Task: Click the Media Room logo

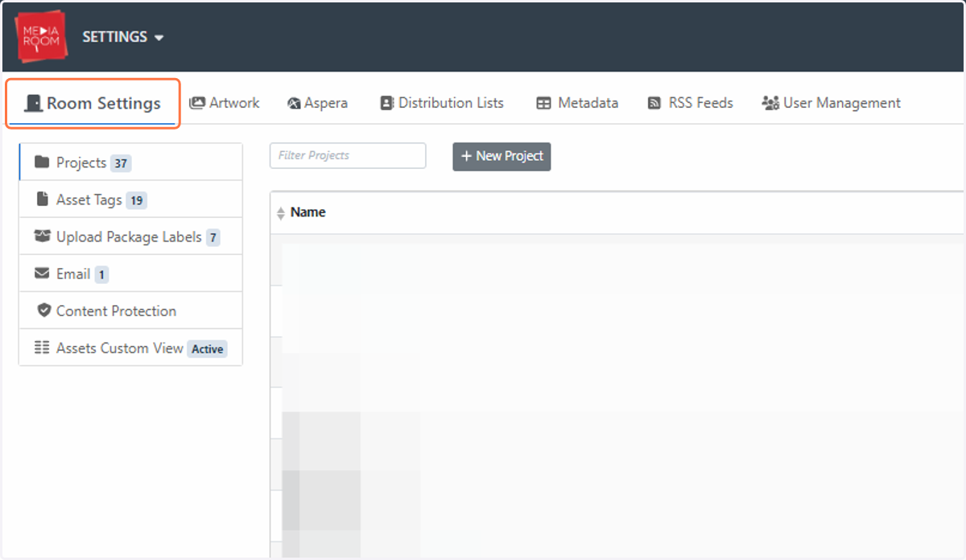Action: coord(42,36)
